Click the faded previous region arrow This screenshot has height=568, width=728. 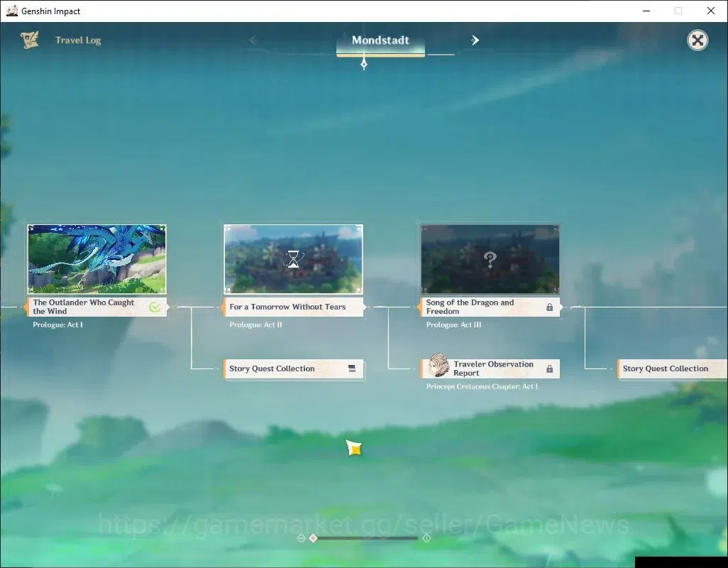(x=253, y=40)
